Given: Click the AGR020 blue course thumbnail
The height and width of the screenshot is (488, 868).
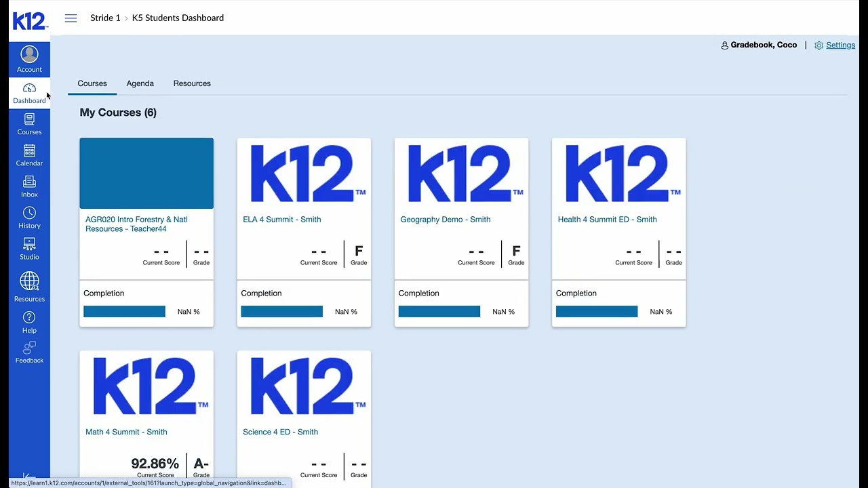Looking at the screenshot, I should click(146, 174).
